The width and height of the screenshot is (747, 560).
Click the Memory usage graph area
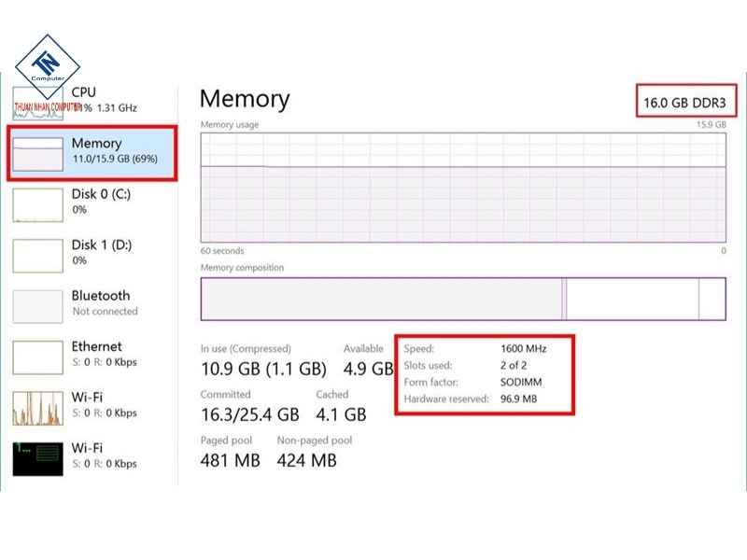[462, 187]
